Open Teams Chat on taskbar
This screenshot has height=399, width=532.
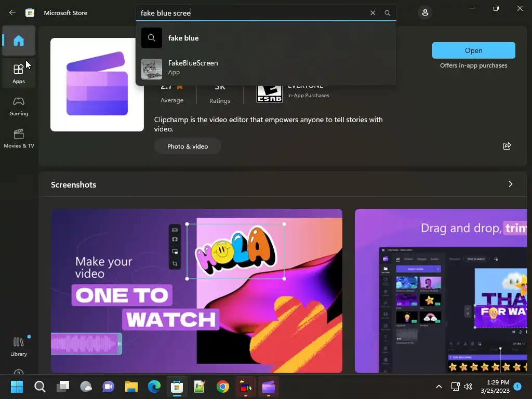tap(109, 387)
